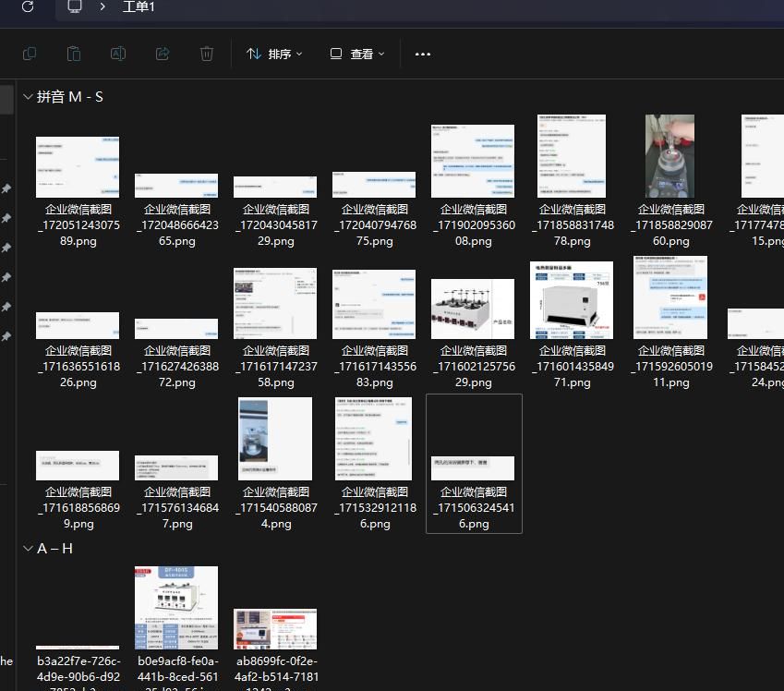This screenshot has width=784, height=691.
Task: Open the 查看 view dropdown
Action: [357, 54]
